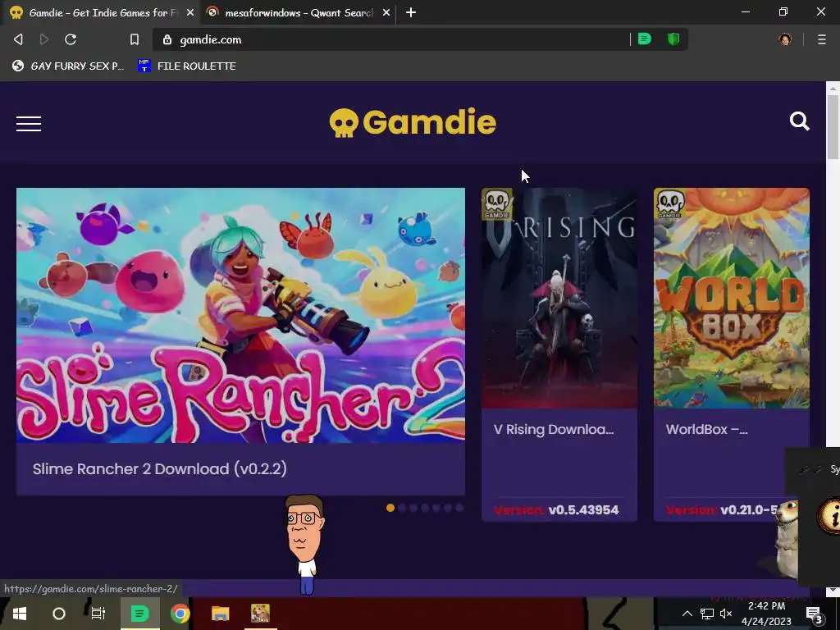Open the clock showing 2:42 PM
This screenshot has height=630, width=840.
tap(766, 614)
